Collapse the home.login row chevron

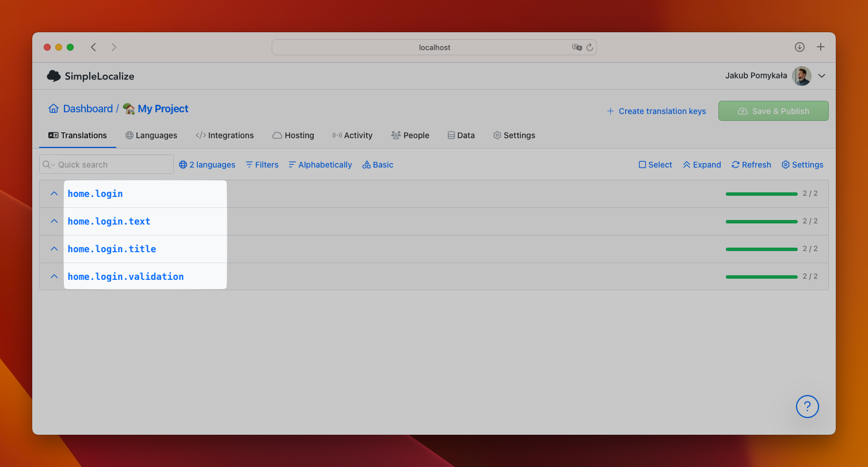(54, 193)
